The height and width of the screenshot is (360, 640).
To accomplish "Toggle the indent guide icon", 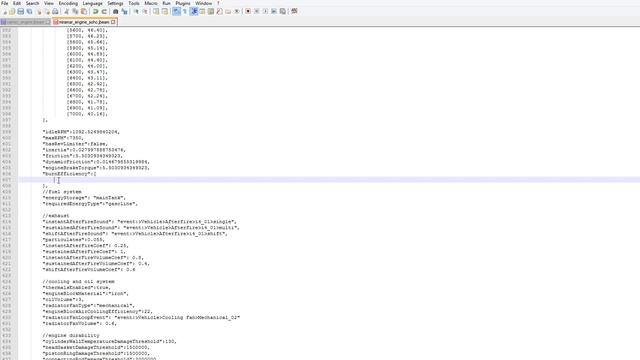I will coord(194,11).
